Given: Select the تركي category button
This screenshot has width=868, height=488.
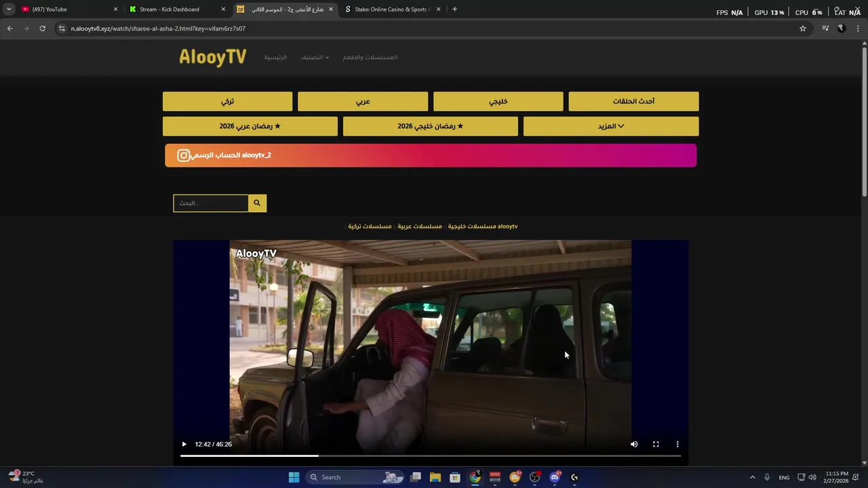Looking at the screenshot, I should (x=227, y=102).
